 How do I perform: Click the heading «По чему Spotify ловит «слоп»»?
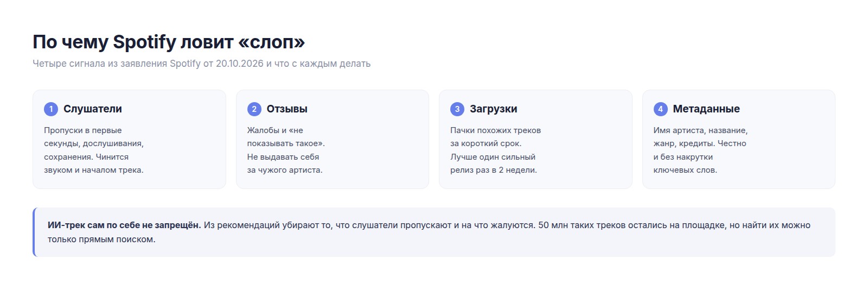pos(169,42)
